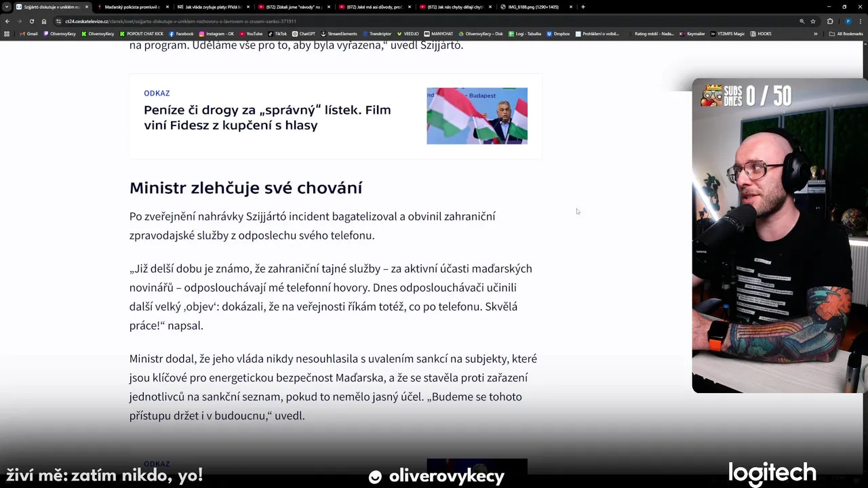The image size is (868, 488).
Task: Open the ChatGPT bookmark
Action: [304, 33]
